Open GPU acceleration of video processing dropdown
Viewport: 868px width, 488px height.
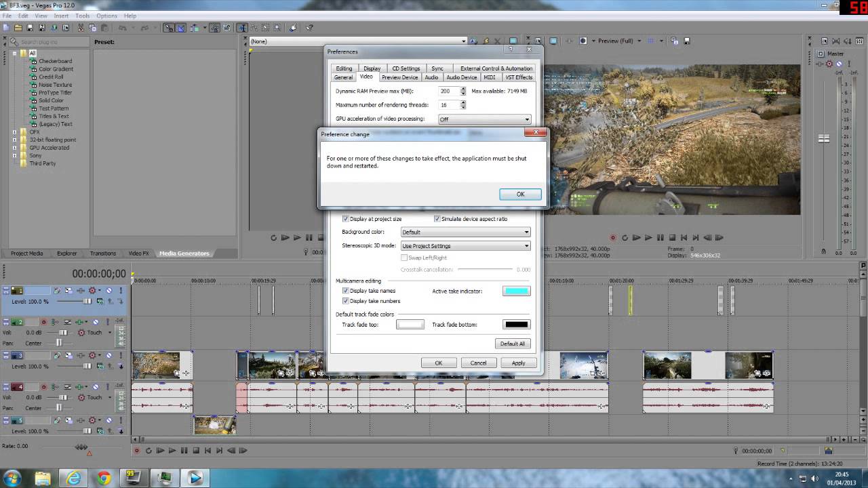click(x=484, y=119)
